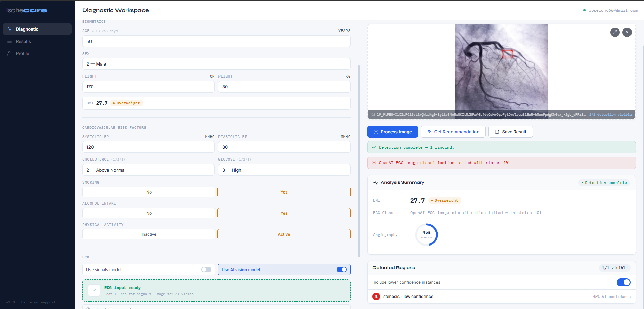Viewport: 644px width, 309px height.
Task: Click the green checkmark in detection message
Action: point(374,147)
